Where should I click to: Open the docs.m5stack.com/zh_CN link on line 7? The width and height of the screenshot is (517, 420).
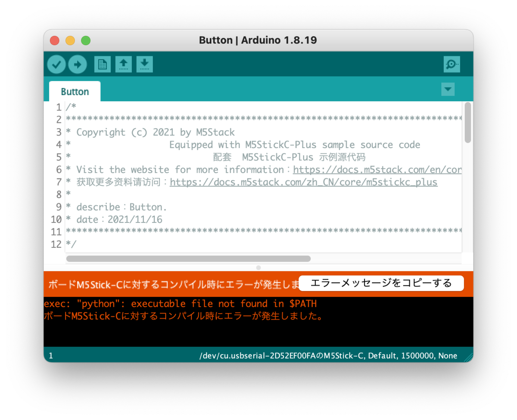304,182
